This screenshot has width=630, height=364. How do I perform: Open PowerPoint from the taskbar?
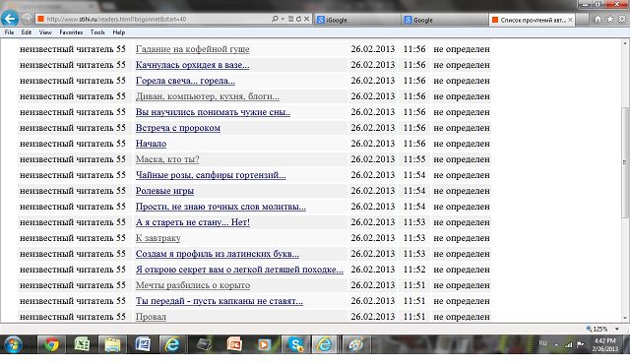pos(234,344)
